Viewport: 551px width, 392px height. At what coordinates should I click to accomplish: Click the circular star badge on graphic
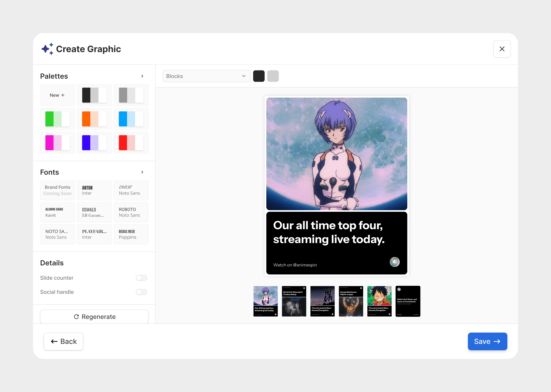394,262
